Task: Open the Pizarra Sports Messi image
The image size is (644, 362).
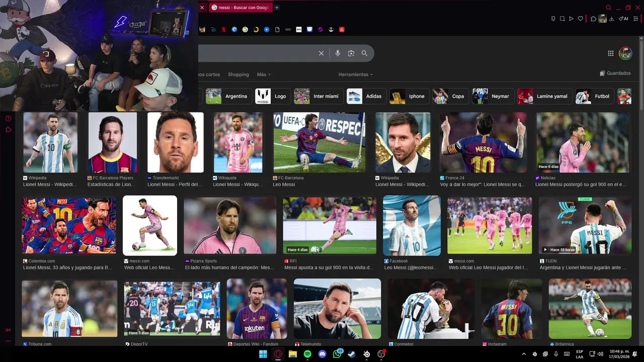Action: point(230,226)
